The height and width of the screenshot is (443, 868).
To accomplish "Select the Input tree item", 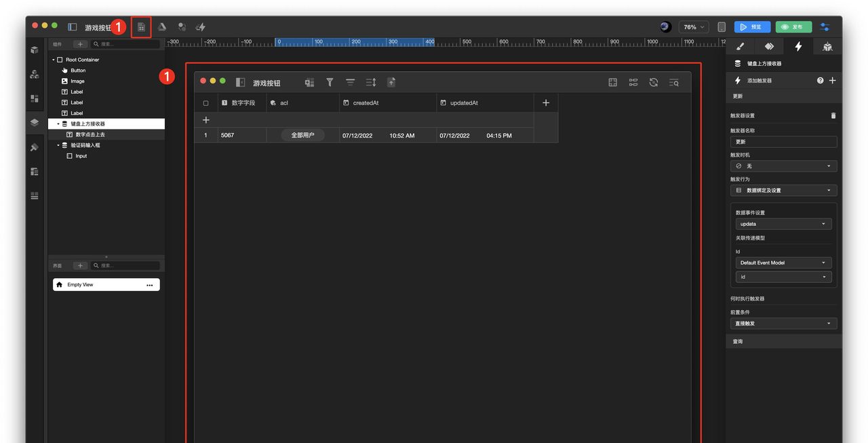I will (81, 156).
